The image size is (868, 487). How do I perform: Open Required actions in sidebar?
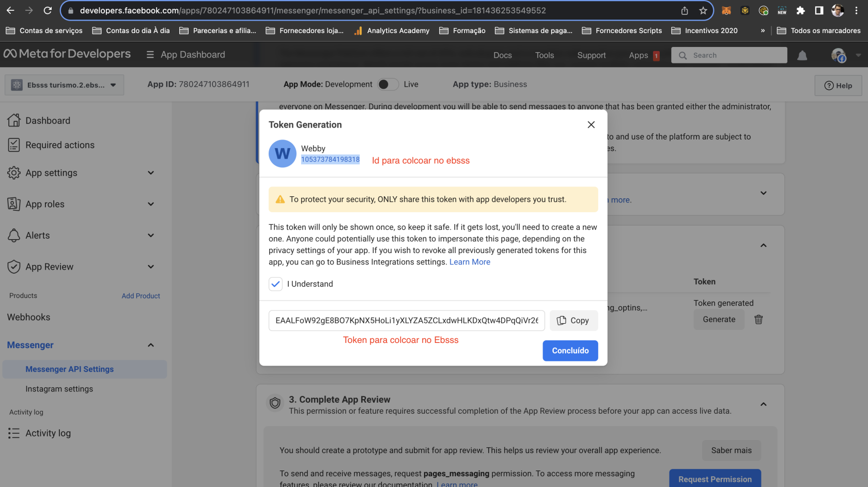[x=60, y=145]
